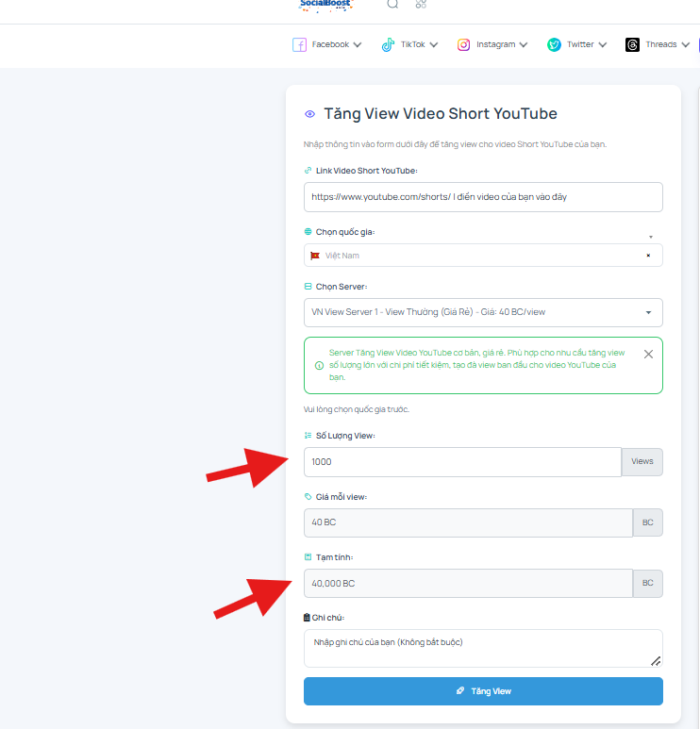The height and width of the screenshot is (729, 700).
Task: Clear the selected Việt Nam country
Action: click(x=648, y=256)
